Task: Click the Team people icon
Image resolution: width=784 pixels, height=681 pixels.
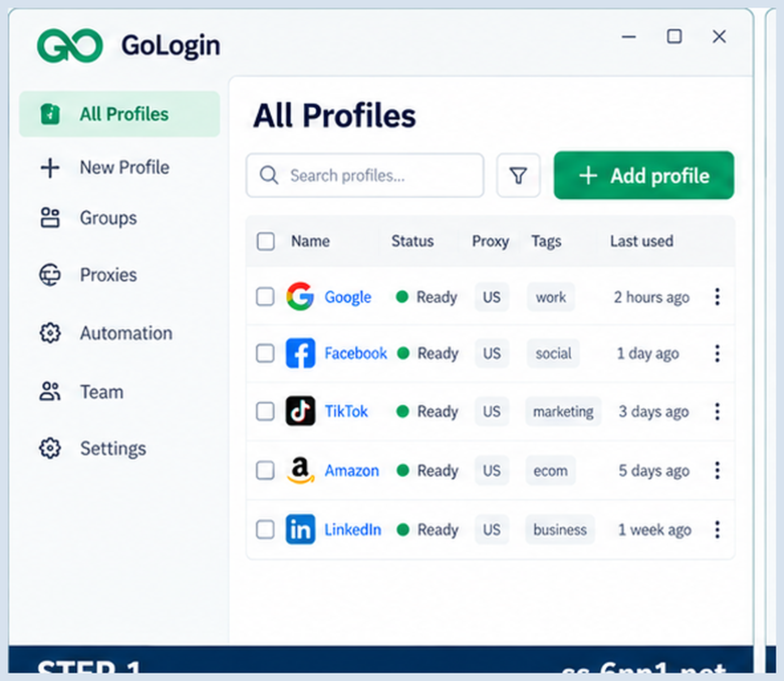Action: tap(50, 391)
